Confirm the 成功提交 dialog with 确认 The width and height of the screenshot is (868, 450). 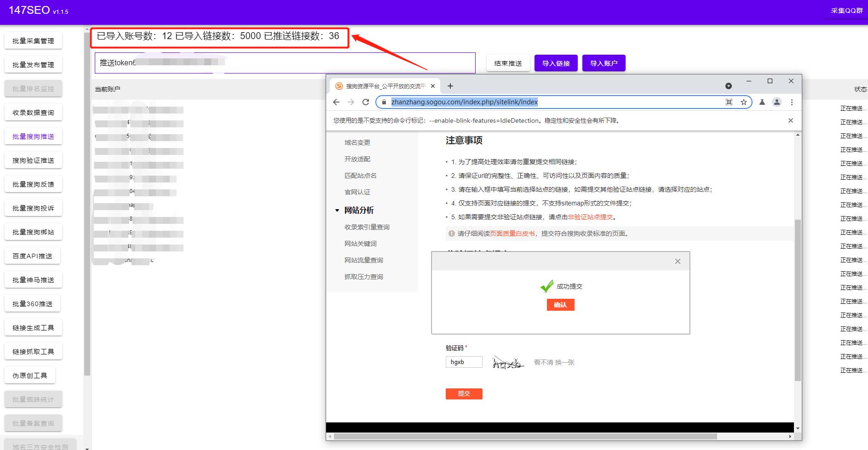[560, 305]
